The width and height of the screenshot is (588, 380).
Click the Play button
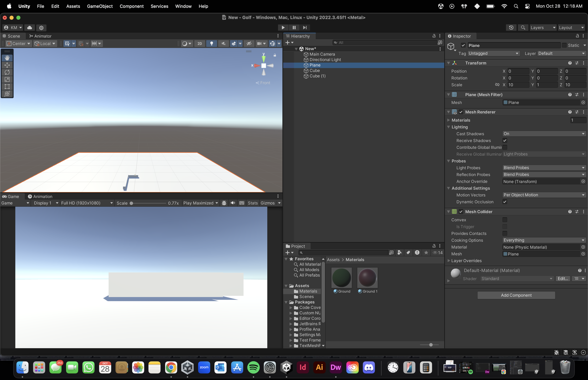pyautogui.click(x=283, y=27)
